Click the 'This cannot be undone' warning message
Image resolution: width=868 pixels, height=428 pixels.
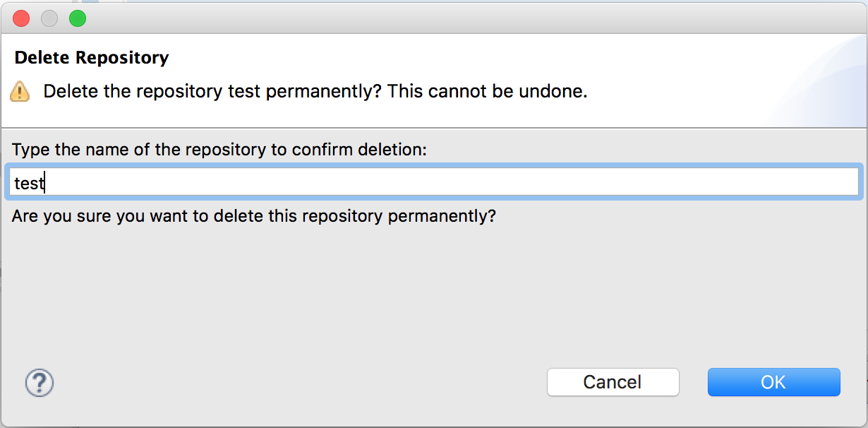click(x=487, y=92)
